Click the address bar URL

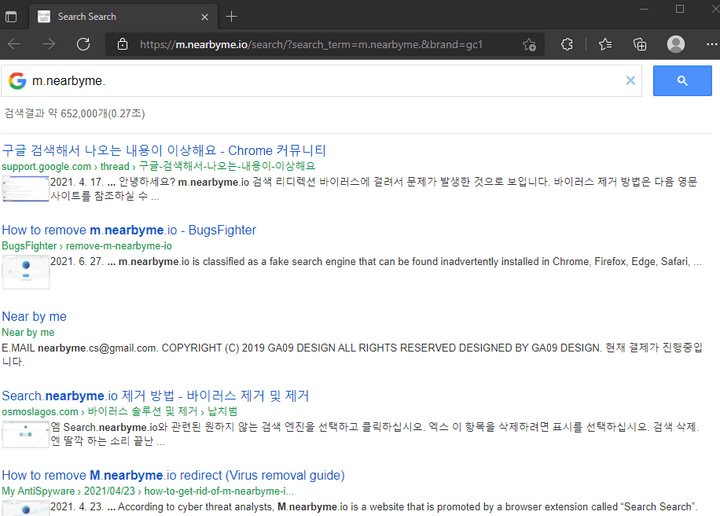(x=311, y=45)
